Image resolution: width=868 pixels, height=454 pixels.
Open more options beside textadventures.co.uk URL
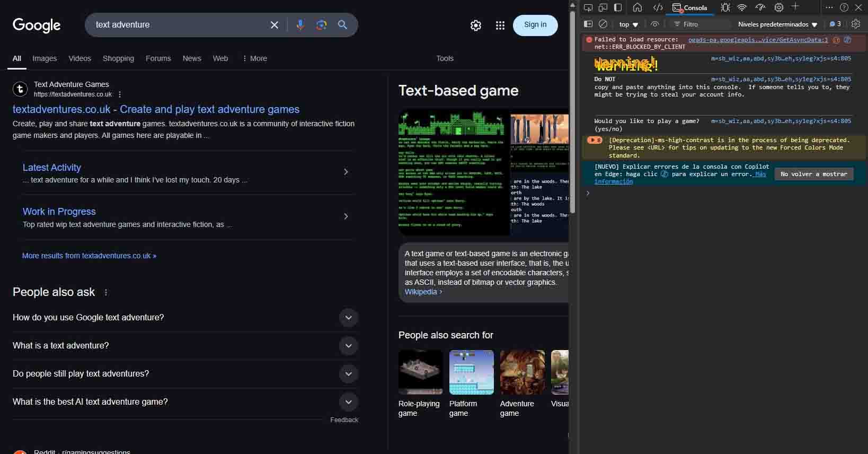click(120, 94)
